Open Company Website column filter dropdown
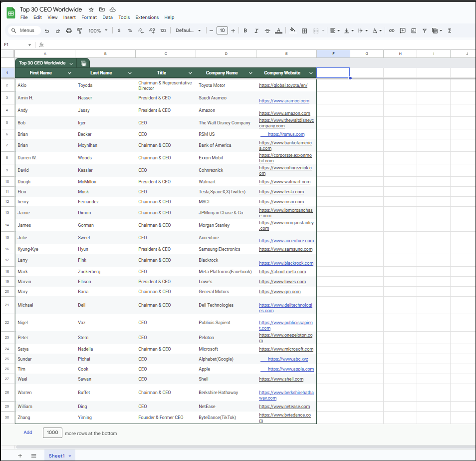Image resolution: width=476 pixels, height=461 pixels. pos(311,73)
